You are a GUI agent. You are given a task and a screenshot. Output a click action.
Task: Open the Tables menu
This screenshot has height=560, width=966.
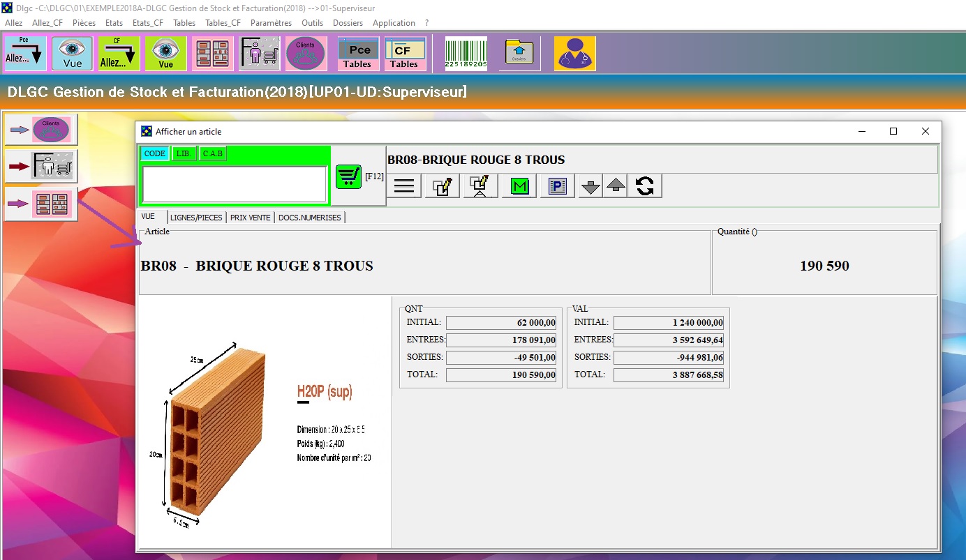point(184,23)
